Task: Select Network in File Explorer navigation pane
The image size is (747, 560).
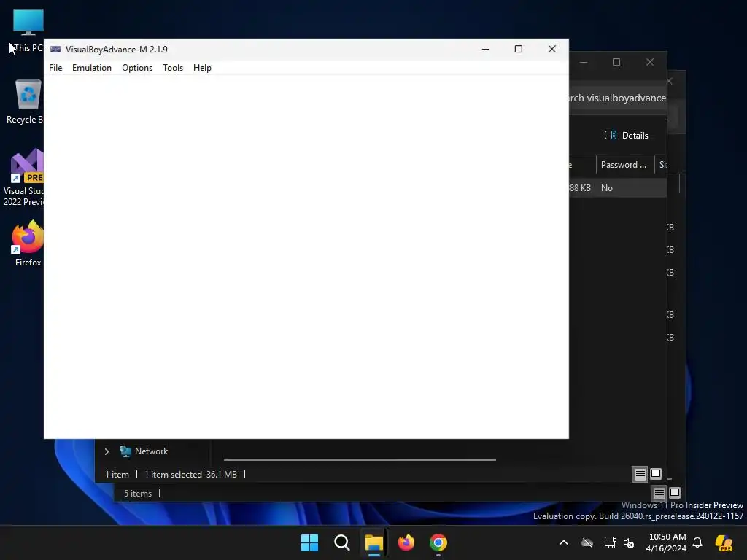Action: (151, 451)
